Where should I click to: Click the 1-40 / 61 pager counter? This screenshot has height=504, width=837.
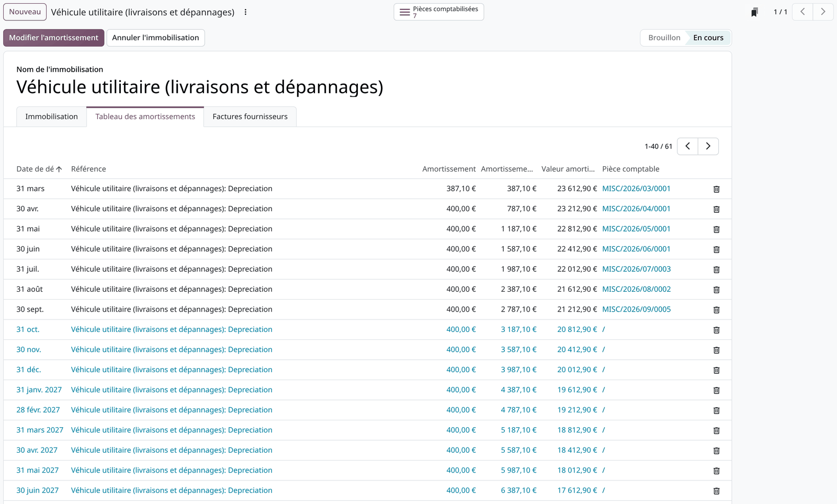click(658, 146)
